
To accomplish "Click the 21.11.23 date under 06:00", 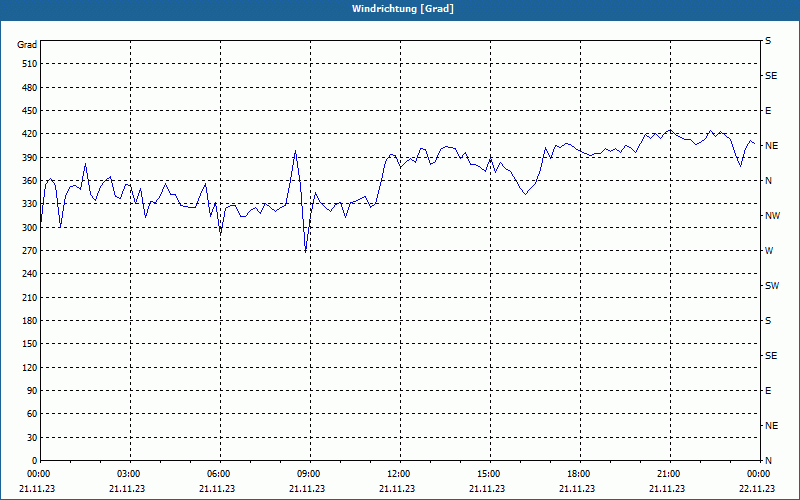I will tap(217, 489).
